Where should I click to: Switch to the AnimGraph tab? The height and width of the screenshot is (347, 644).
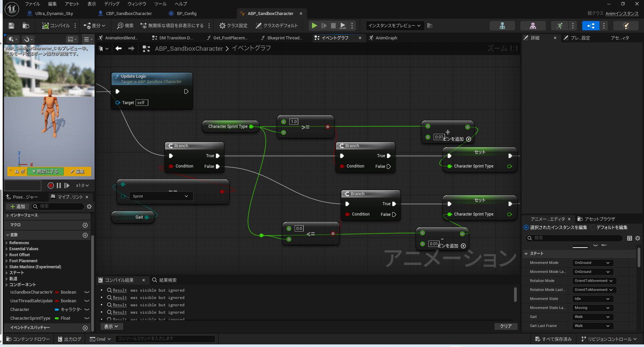(x=386, y=38)
